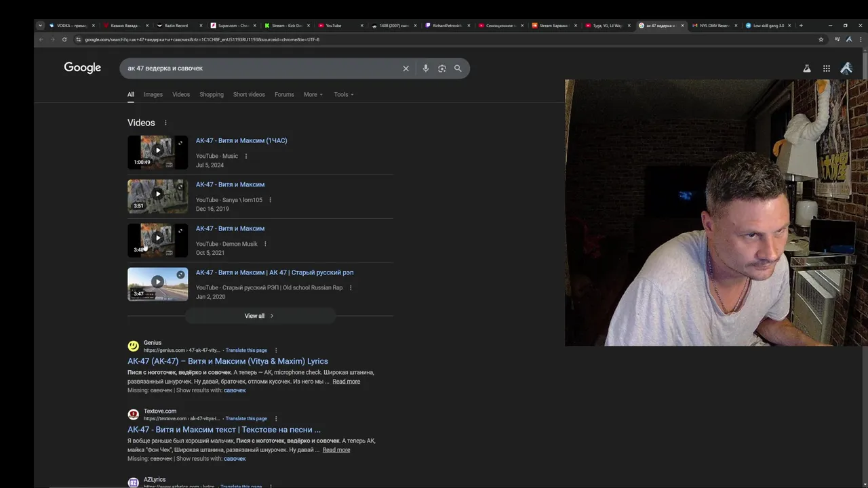The width and height of the screenshot is (868, 488).
Task: Open three-dot menu for Old school Russian Rap result
Action: coord(350,288)
